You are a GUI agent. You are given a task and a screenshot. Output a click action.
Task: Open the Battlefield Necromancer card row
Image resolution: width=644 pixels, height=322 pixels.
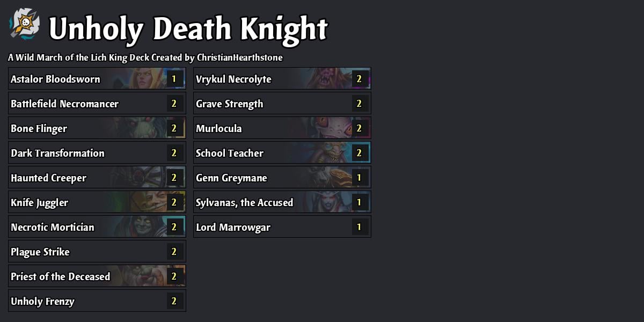coord(97,103)
